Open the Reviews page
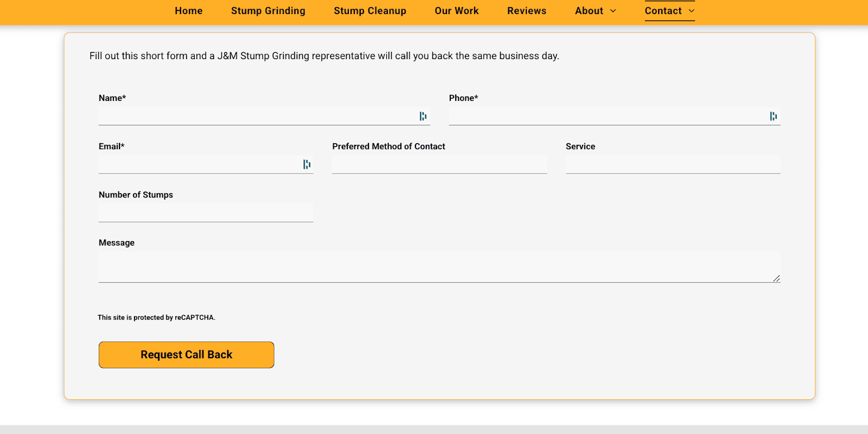Screen dimensions: 868x434 527,11
